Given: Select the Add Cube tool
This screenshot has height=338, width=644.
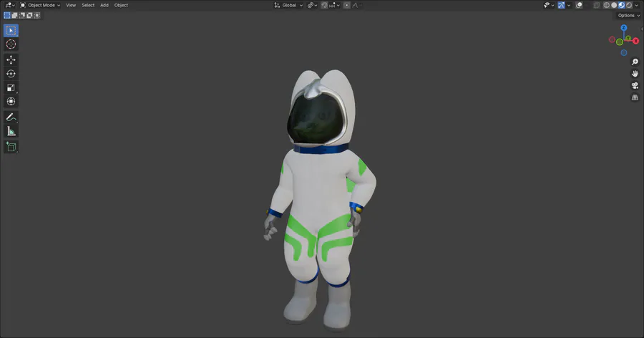Looking at the screenshot, I should pyautogui.click(x=11, y=147).
